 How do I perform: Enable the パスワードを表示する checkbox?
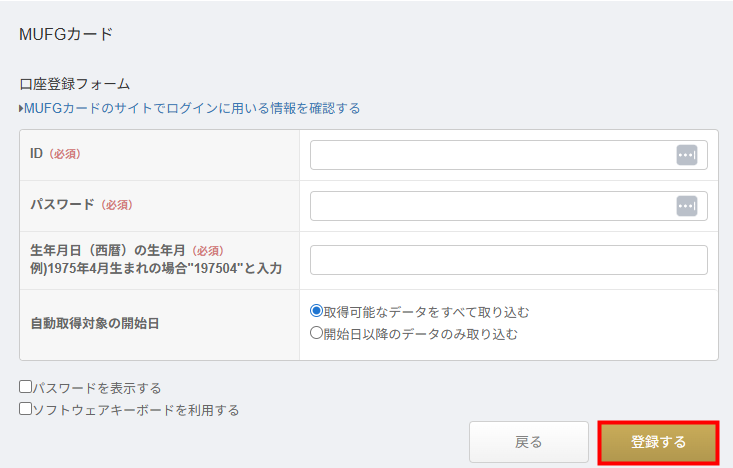[x=26, y=387]
